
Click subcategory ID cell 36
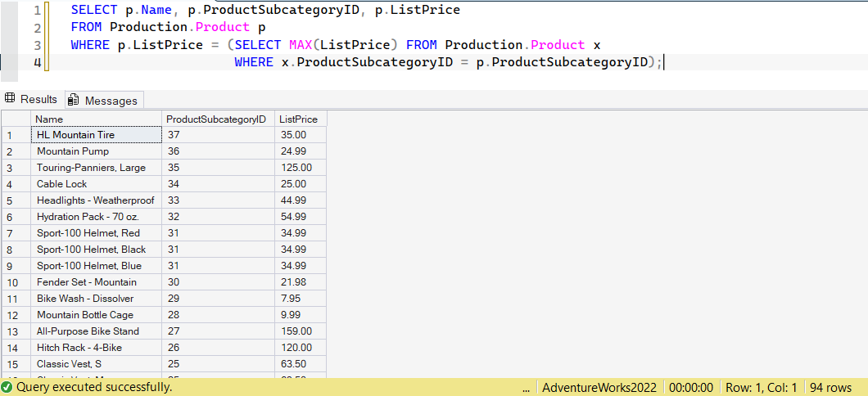pos(218,151)
